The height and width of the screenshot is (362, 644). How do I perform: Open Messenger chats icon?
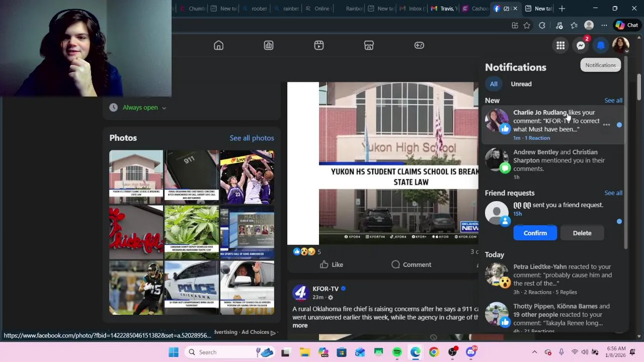click(x=581, y=45)
